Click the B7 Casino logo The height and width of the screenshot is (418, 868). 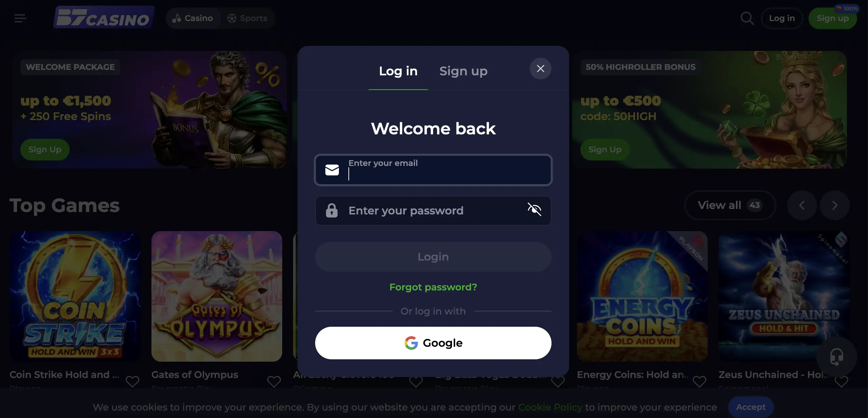click(104, 17)
